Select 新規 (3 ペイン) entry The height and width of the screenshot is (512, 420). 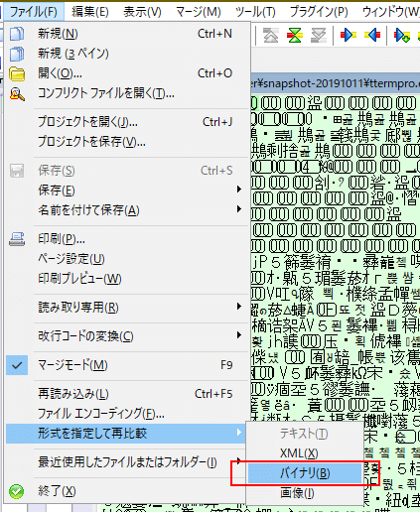127,54
